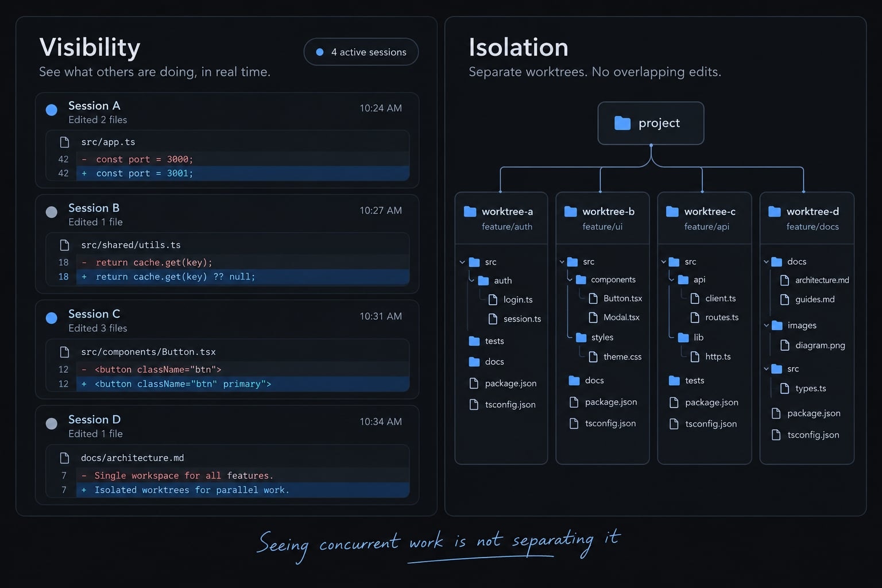Viewport: 882px width, 588px height.
Task: Click the auth folder icon in worktree-a
Action: point(483,280)
